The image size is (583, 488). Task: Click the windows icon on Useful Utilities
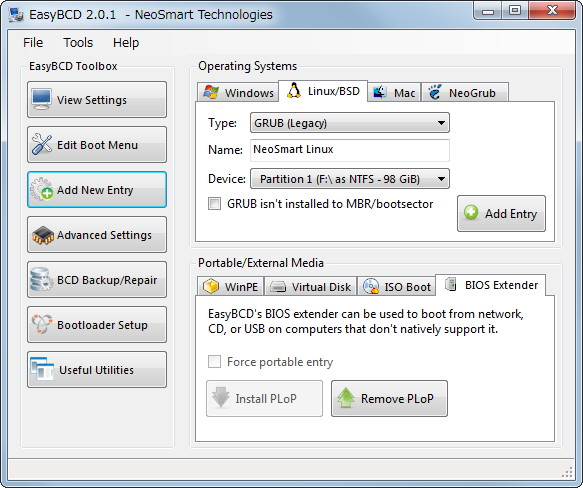tap(42, 369)
